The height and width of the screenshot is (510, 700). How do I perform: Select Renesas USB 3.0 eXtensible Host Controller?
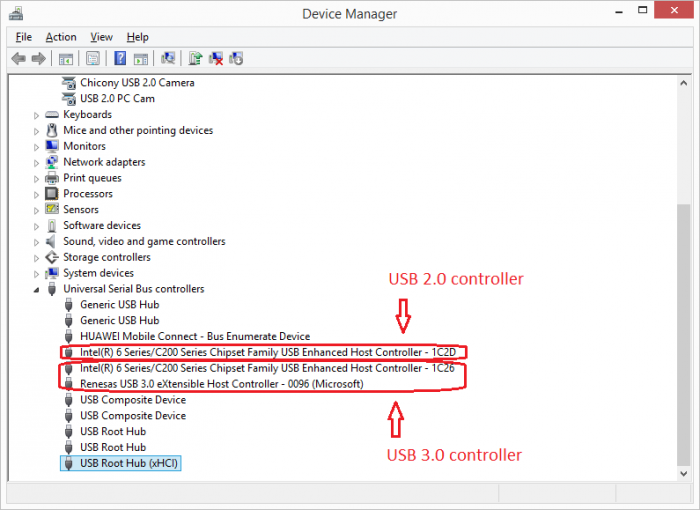pyautogui.click(x=222, y=384)
